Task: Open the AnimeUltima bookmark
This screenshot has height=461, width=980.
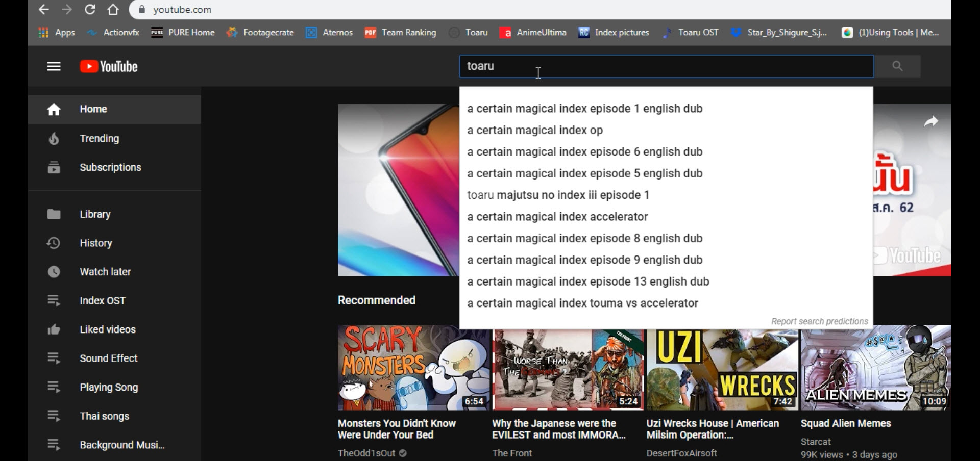Action: click(x=533, y=32)
